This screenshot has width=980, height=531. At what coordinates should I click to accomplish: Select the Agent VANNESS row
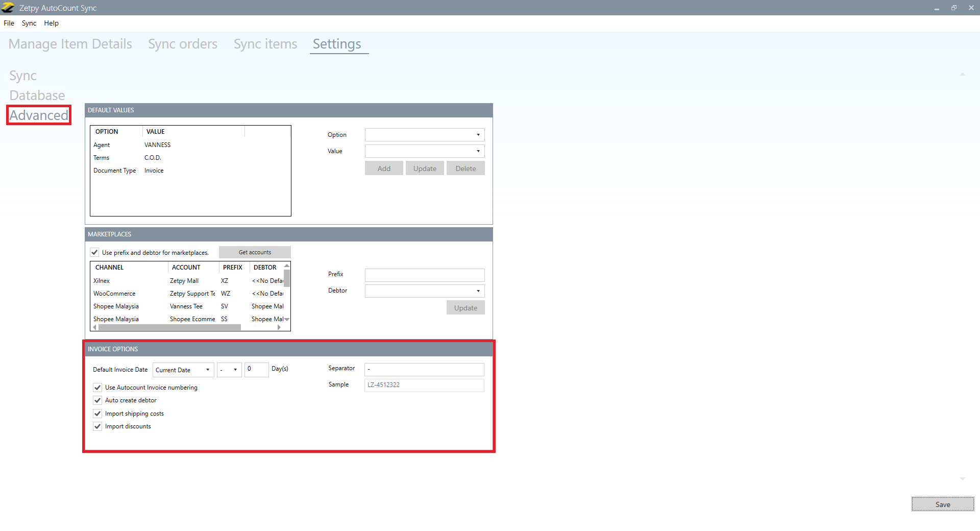point(190,145)
